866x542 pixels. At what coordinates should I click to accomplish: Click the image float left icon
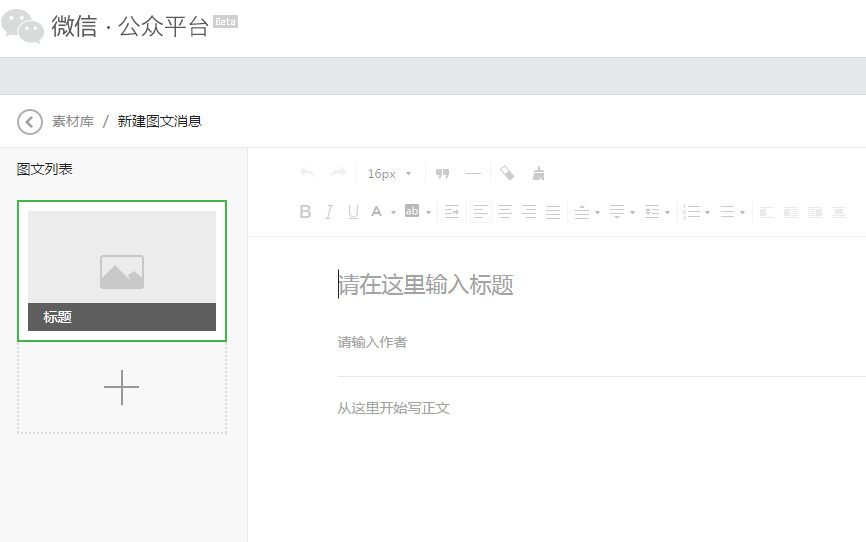767,212
